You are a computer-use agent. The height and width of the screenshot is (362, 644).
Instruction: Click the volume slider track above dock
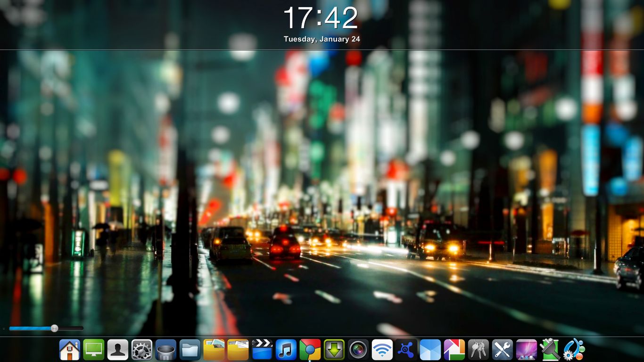coord(46,328)
